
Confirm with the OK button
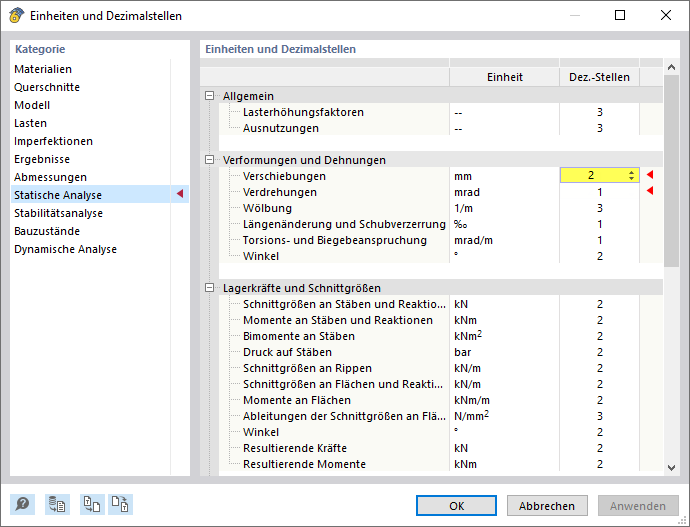456,505
